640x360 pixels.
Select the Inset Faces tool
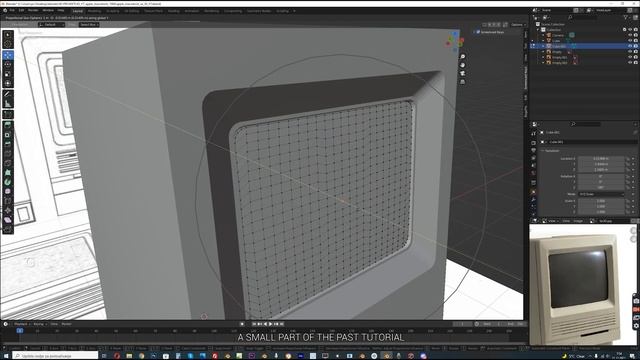tap(8, 135)
